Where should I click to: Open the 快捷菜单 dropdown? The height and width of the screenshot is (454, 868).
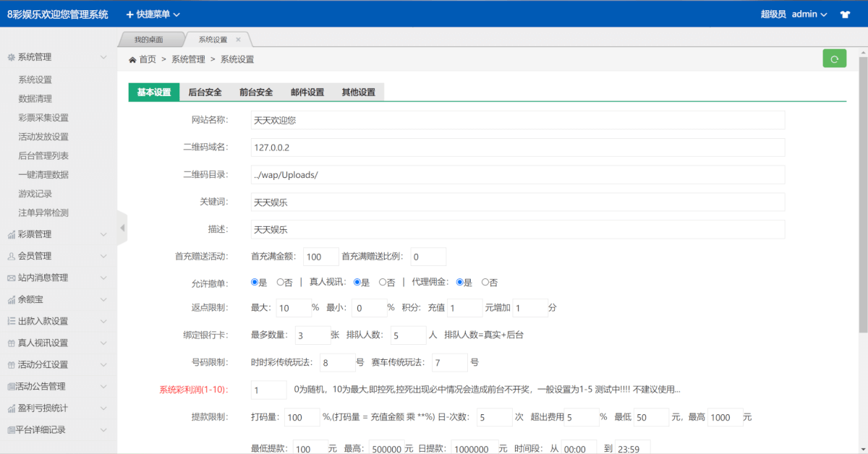tap(153, 14)
